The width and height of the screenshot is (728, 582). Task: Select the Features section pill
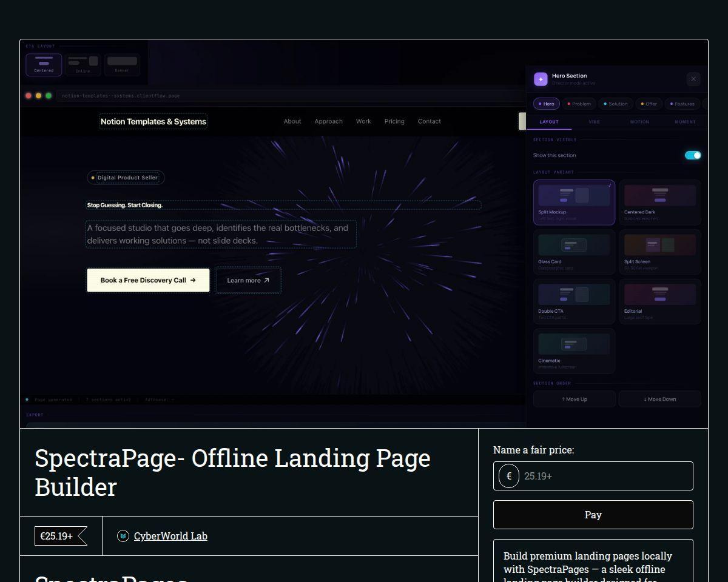tap(682, 104)
